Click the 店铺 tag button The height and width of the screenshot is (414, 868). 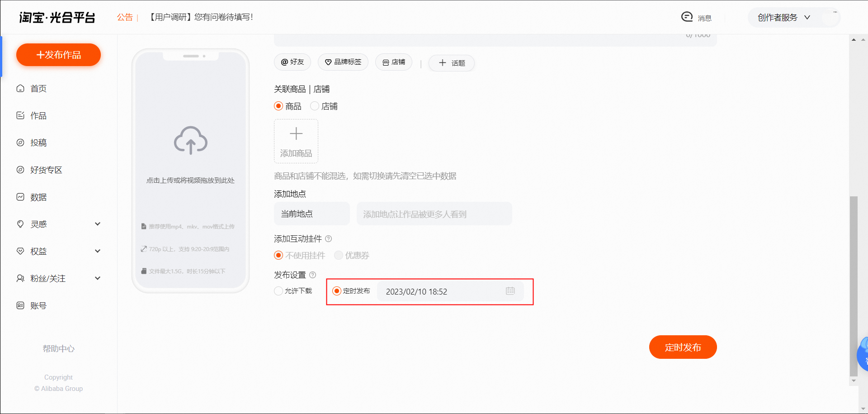click(x=394, y=62)
